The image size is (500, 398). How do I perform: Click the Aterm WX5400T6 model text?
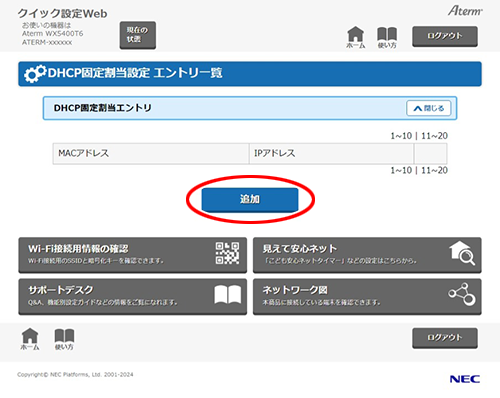tap(53, 34)
